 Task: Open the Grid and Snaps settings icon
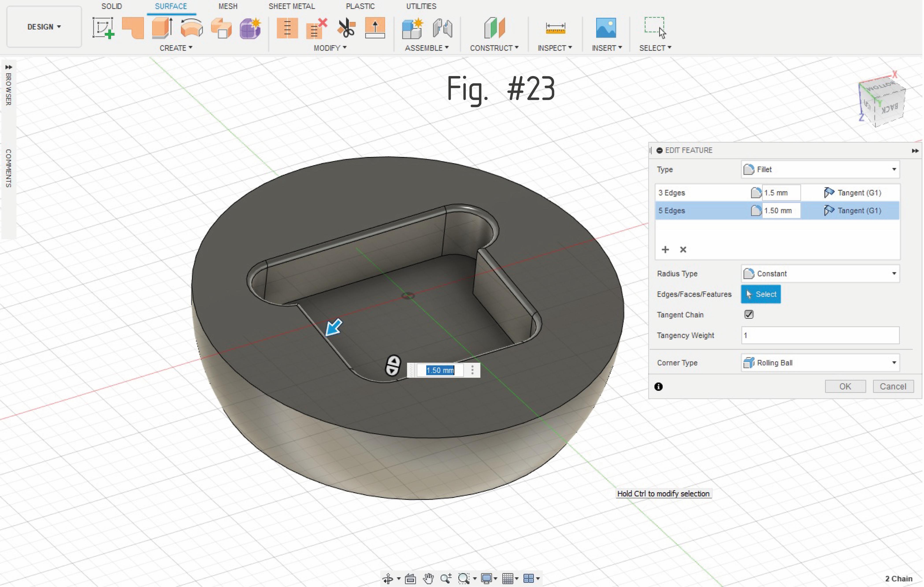point(508,578)
